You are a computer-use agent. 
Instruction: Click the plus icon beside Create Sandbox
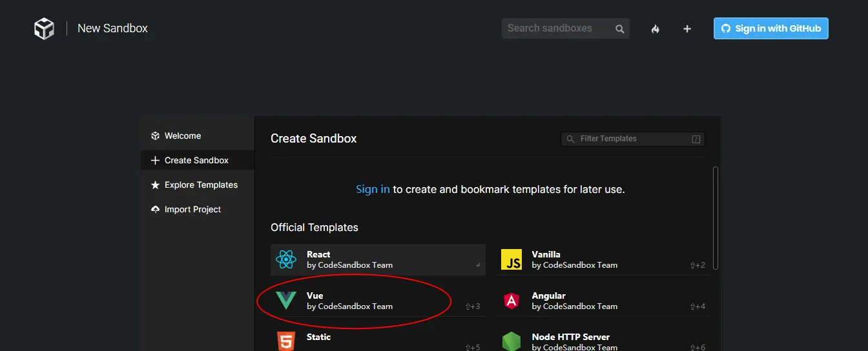tap(155, 161)
